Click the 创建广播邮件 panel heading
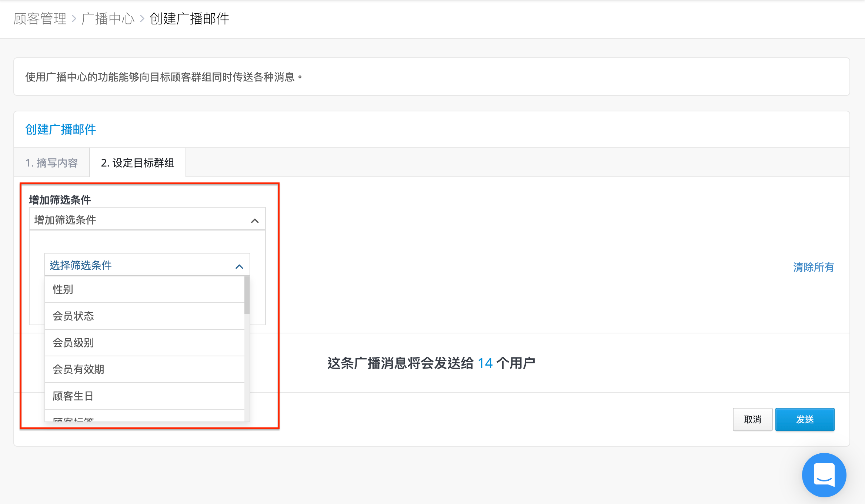Image resolution: width=865 pixels, height=504 pixels. click(61, 129)
